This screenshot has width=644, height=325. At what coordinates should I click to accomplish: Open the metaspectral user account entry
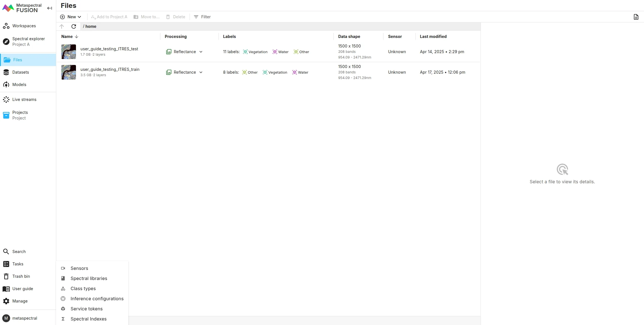[x=24, y=318]
